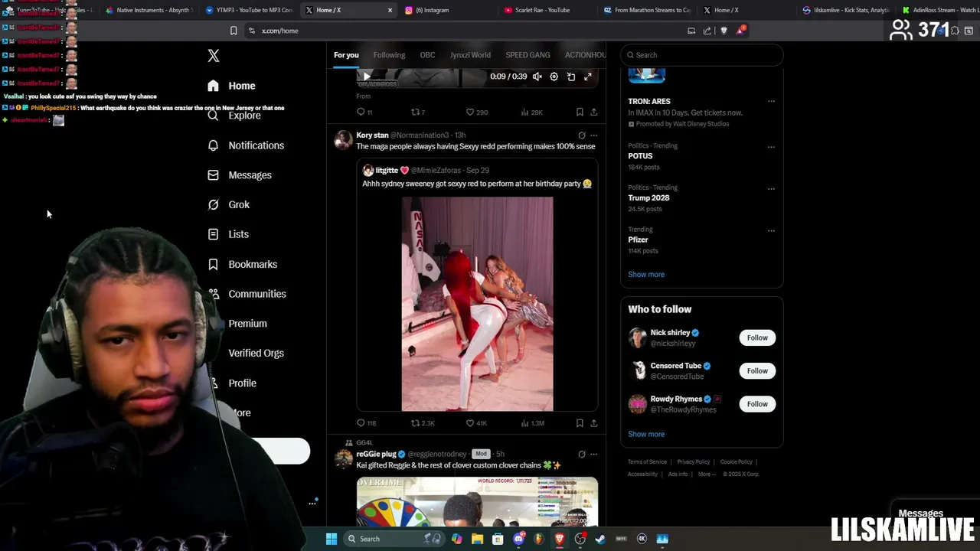Viewport: 980px width, 551px height.
Task: Open Messages in the sidebar
Action: (x=240, y=175)
